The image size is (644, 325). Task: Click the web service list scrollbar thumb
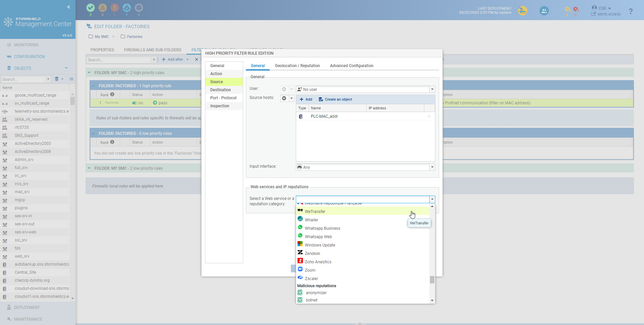click(x=432, y=280)
